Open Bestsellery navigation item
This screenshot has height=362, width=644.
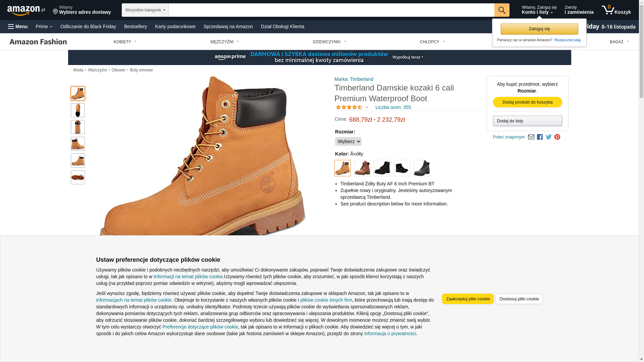[136, 26]
